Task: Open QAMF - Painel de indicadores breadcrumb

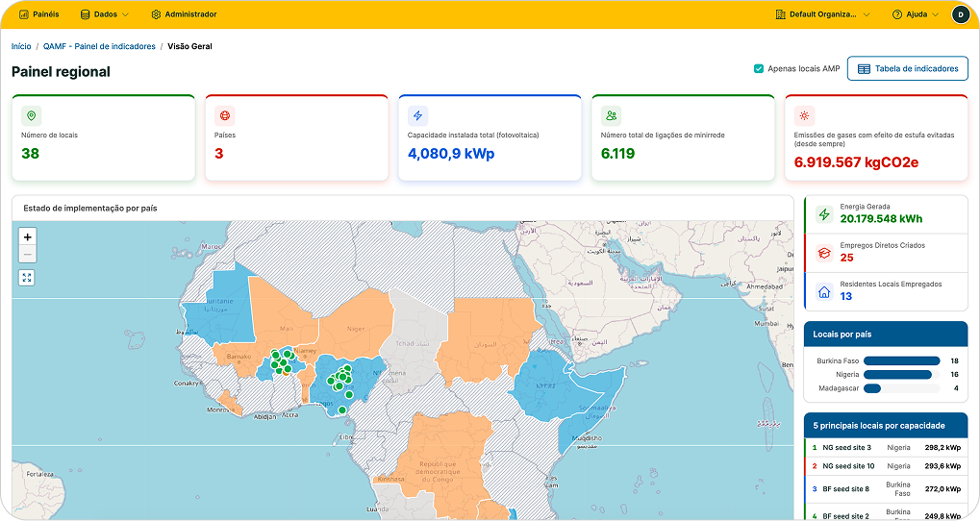Action: click(99, 46)
